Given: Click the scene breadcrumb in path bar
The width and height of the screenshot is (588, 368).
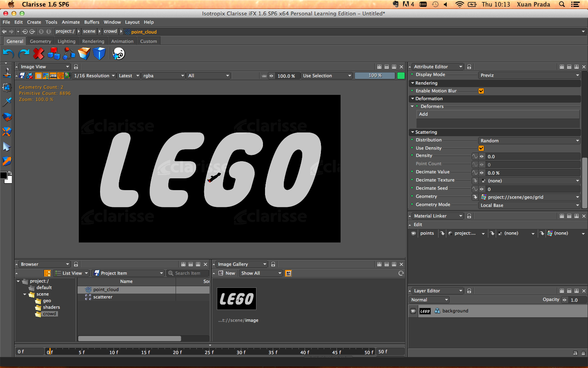Looking at the screenshot, I should click(89, 31).
